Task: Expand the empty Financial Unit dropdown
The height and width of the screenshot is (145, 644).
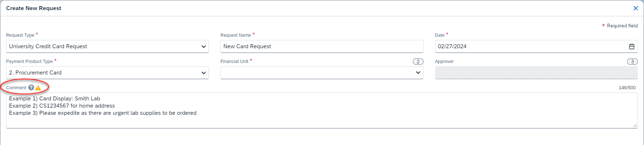Action: click(x=418, y=73)
